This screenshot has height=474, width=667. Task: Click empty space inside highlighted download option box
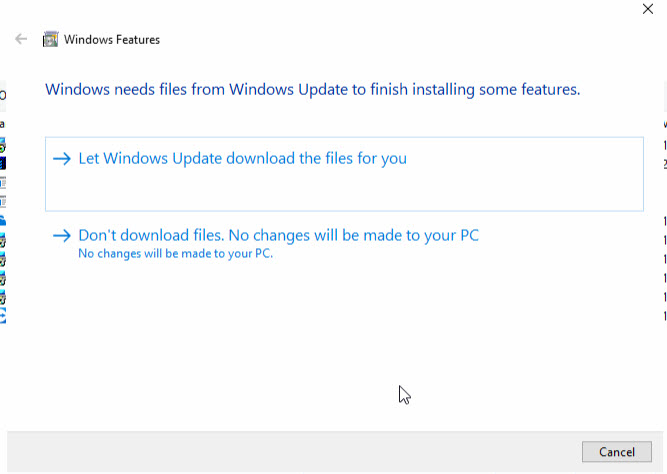tap(344, 189)
